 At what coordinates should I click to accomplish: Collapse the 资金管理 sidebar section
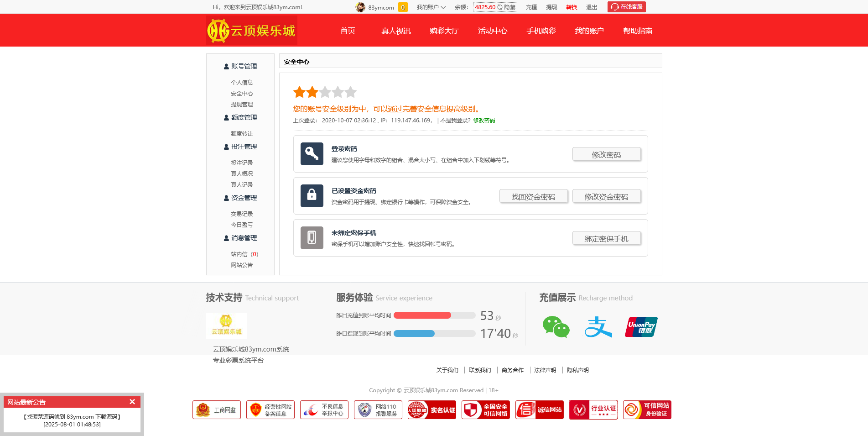[240, 198]
